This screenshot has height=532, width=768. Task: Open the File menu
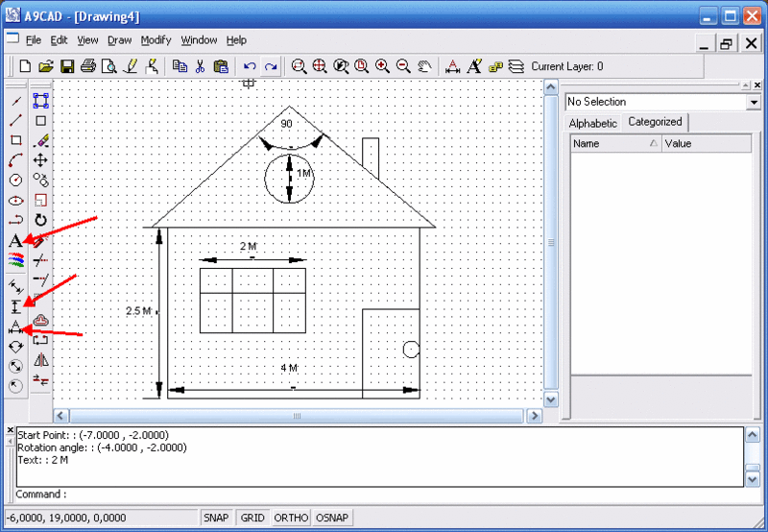point(34,40)
